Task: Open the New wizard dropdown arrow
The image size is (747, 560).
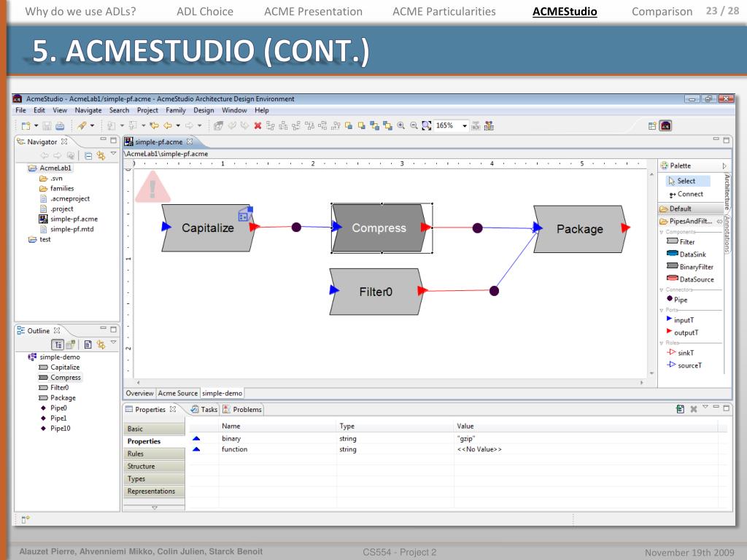Action: click(x=36, y=125)
